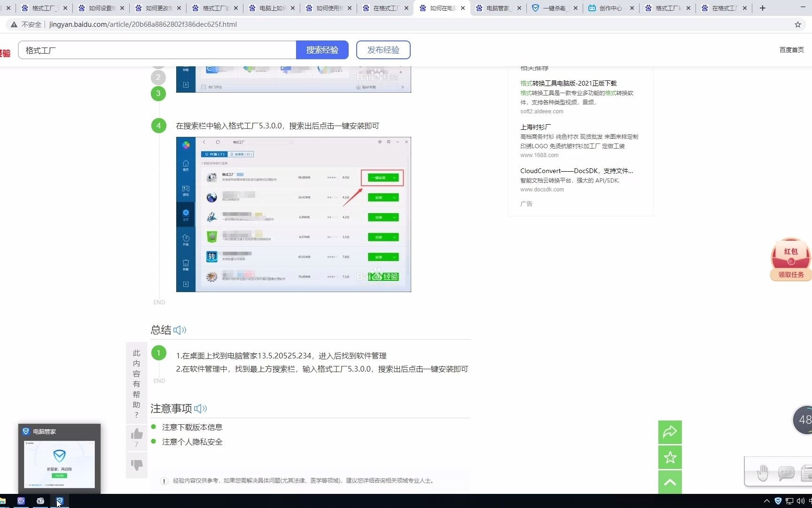This screenshot has height=508, width=812.
Task: Click the 此内容有帮助? label
Action: [136, 383]
